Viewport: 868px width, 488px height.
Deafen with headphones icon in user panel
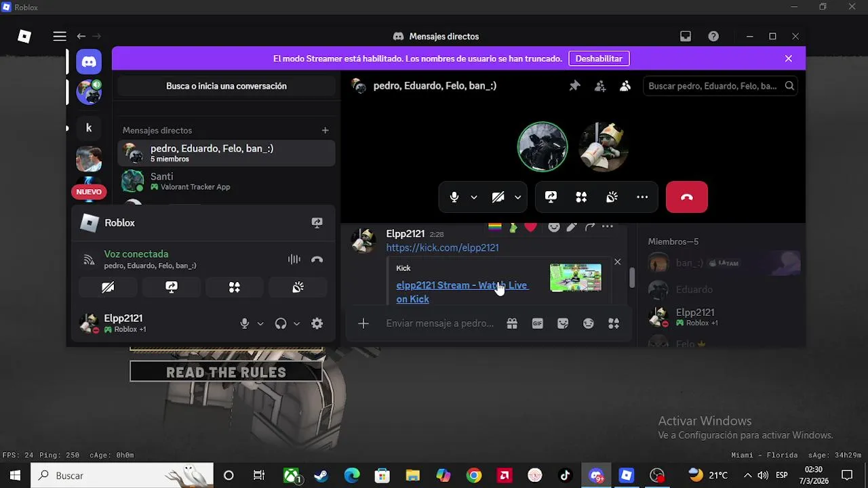point(281,324)
